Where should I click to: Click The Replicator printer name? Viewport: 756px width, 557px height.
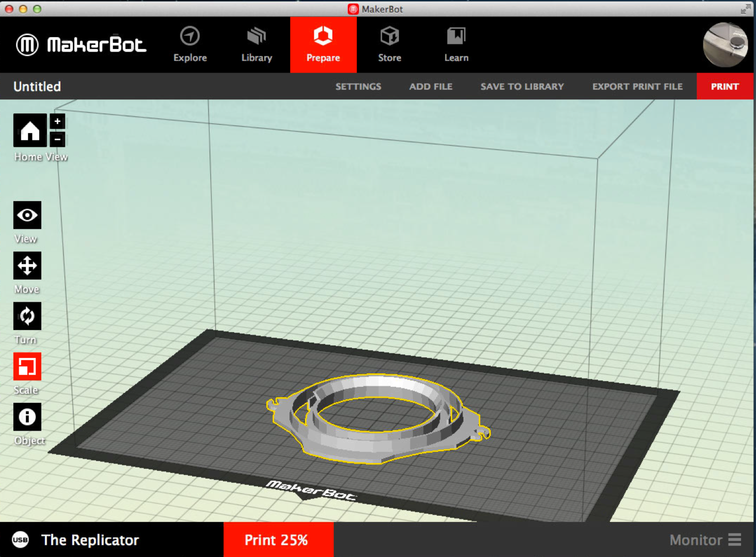tap(90, 540)
